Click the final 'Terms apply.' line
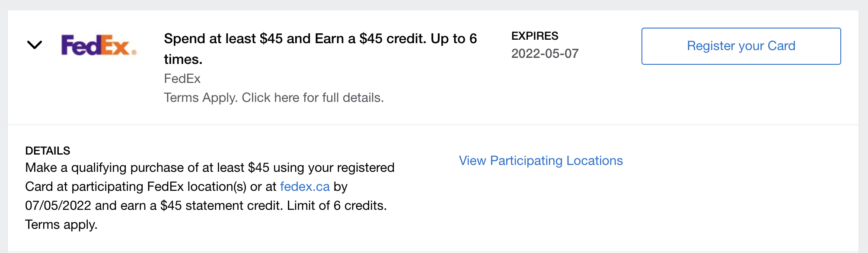The height and width of the screenshot is (253, 868). point(61,225)
